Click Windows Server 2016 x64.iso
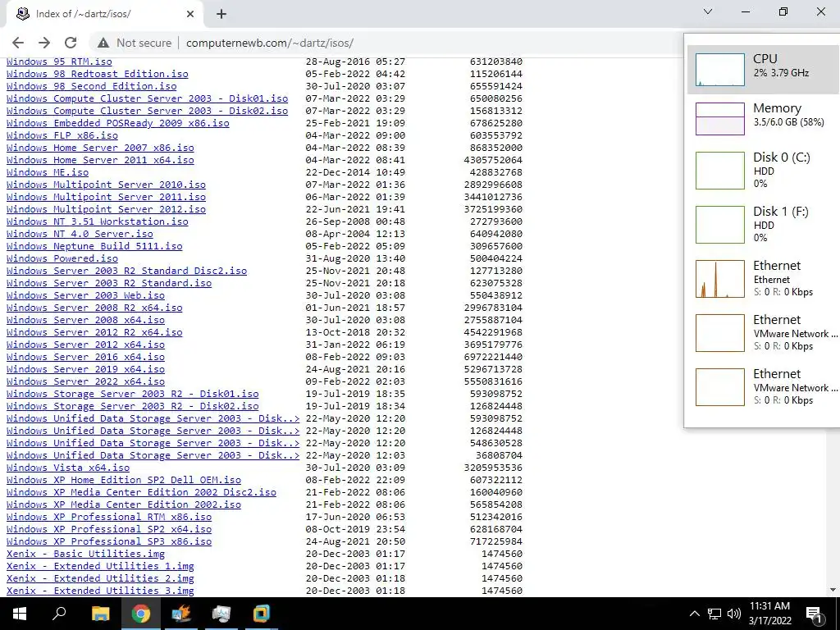Image resolution: width=840 pixels, height=630 pixels. coord(85,358)
